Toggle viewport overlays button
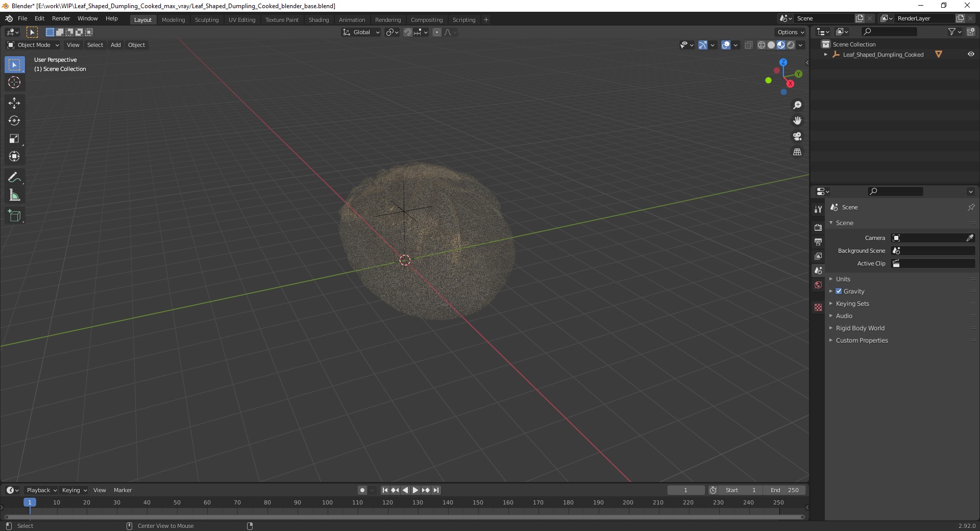This screenshot has width=980, height=531. click(726, 45)
